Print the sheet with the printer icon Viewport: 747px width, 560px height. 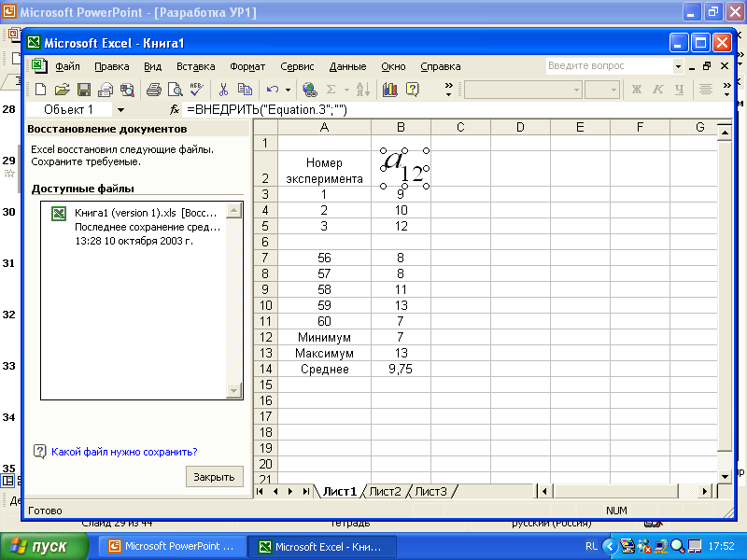tap(153, 90)
